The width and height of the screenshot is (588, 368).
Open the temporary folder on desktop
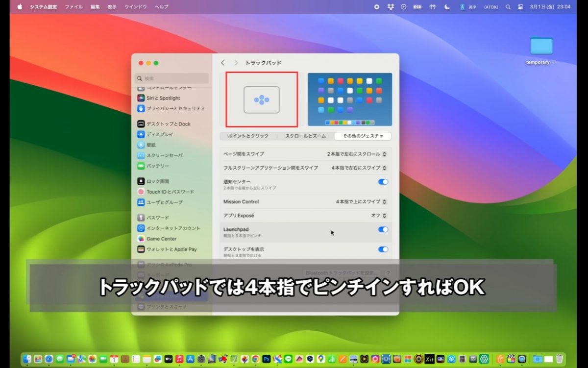[x=541, y=46]
